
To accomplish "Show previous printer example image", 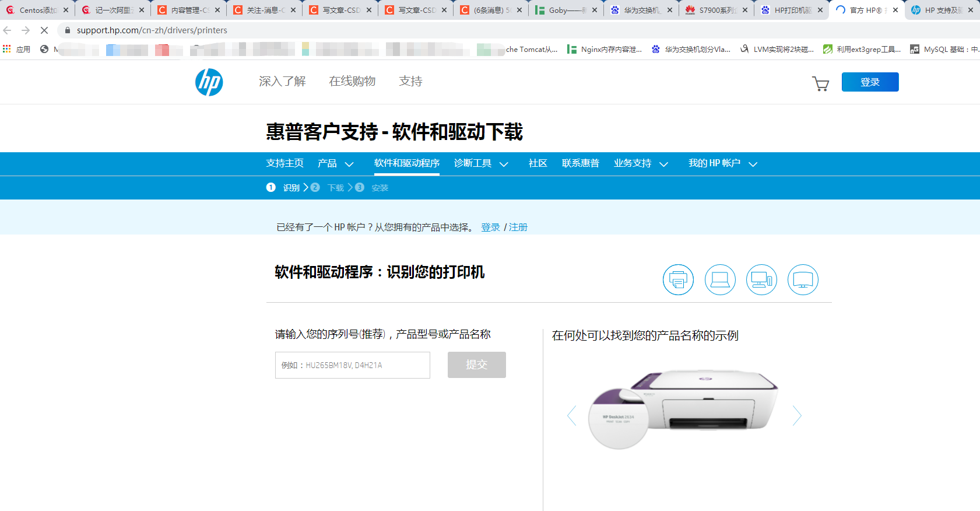I will click(572, 415).
